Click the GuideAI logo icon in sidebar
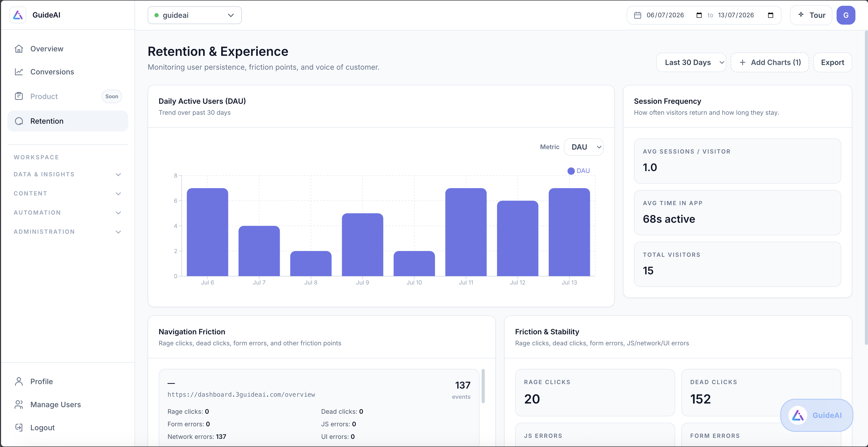The width and height of the screenshot is (868, 447). [x=18, y=15]
